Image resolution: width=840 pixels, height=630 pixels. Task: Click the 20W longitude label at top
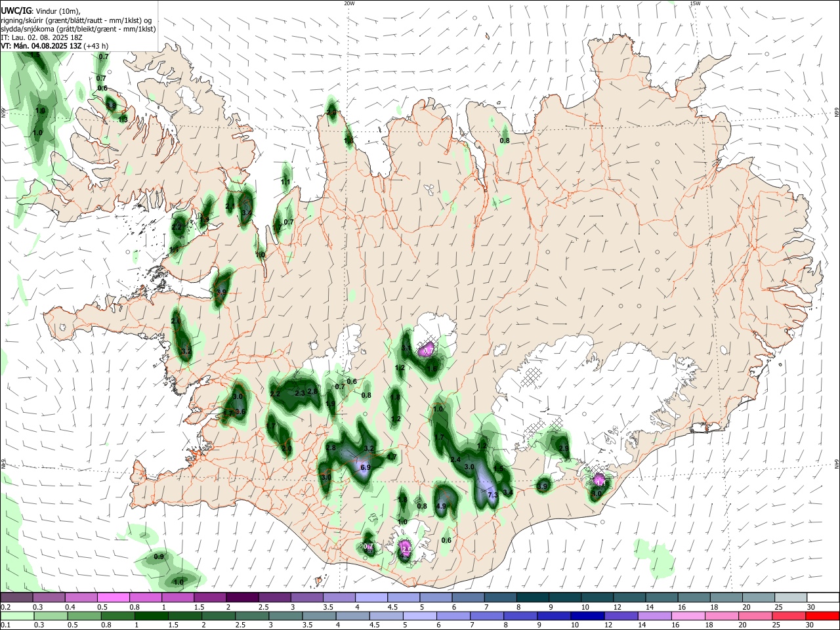349,3
